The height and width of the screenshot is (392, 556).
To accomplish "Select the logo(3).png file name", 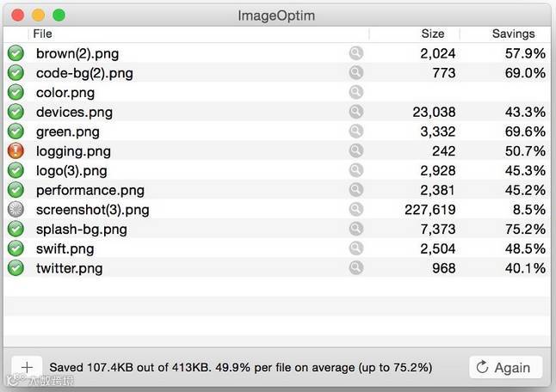I will click(71, 170).
